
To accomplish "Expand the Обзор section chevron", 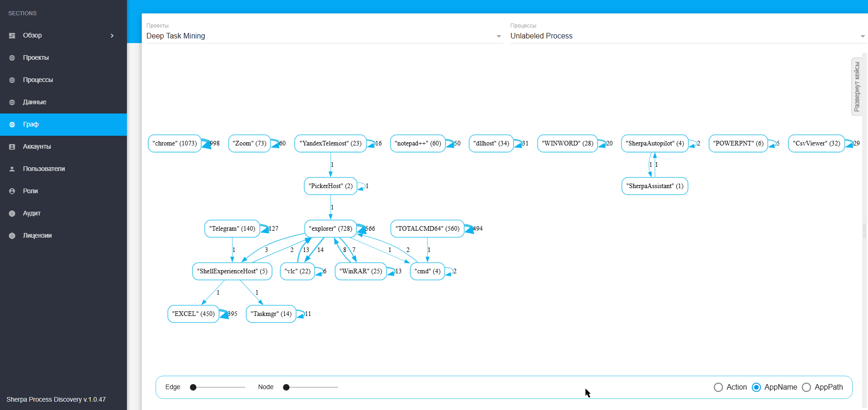I will (x=112, y=36).
